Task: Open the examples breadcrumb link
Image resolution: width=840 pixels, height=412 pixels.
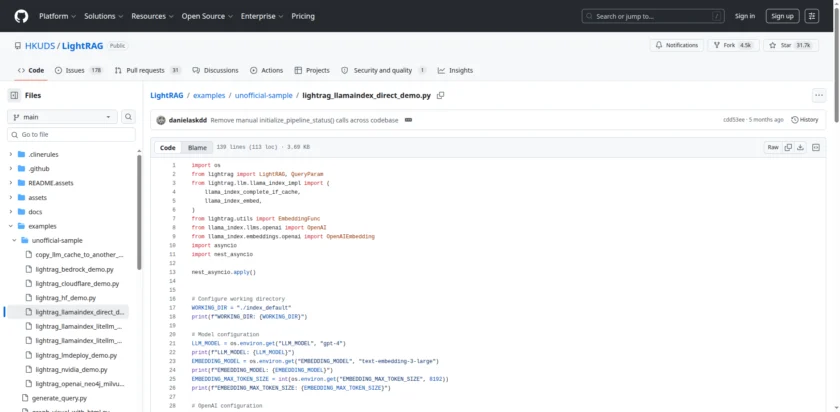Action: 209,95
